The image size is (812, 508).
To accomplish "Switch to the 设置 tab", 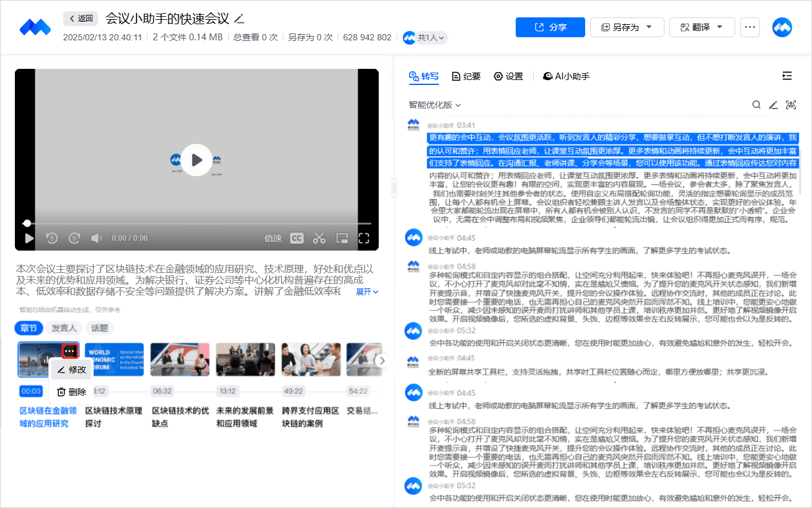I will [508, 76].
